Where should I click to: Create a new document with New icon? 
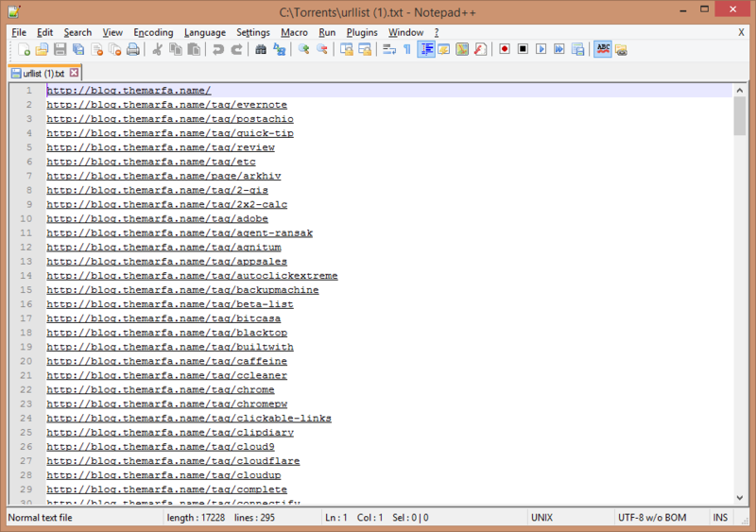pyautogui.click(x=24, y=49)
